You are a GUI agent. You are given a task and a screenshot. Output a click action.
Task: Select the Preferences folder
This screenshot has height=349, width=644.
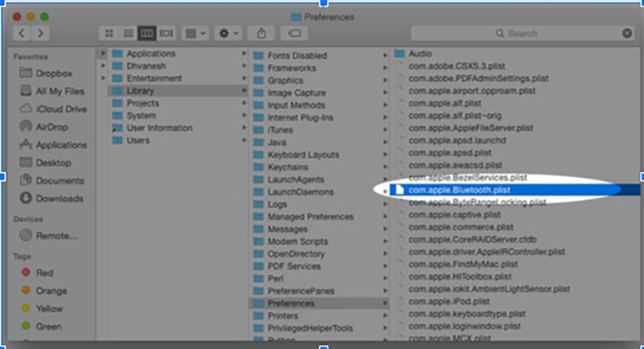[x=319, y=303]
